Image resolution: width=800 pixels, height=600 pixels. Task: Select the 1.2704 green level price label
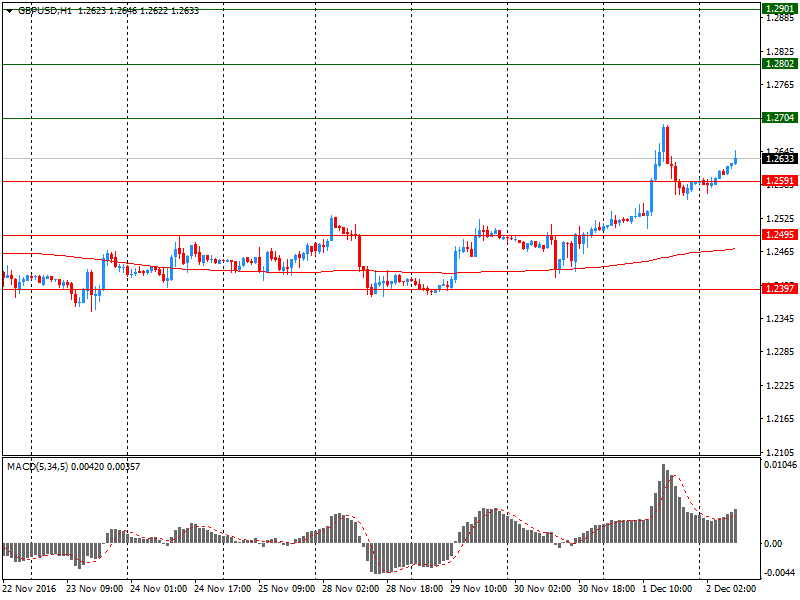tap(780, 118)
